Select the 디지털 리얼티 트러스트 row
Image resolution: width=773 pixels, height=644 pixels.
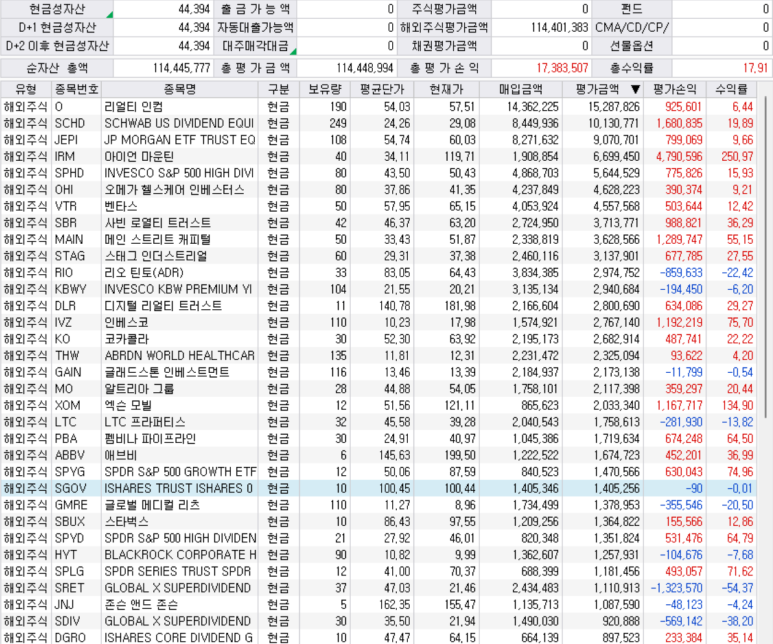[x=379, y=306]
